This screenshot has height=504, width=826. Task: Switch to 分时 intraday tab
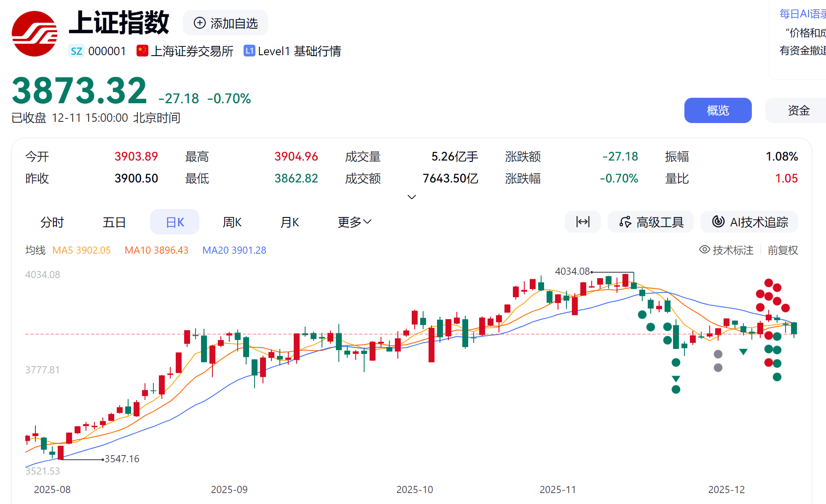point(52,222)
